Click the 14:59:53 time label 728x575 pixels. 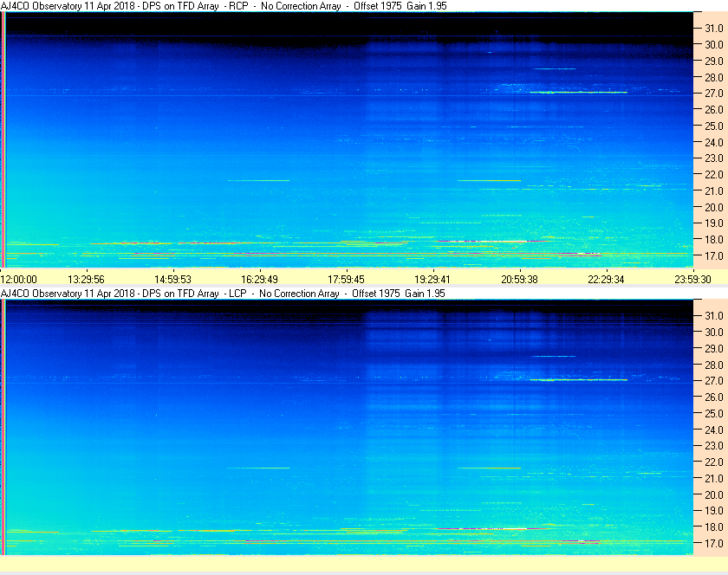(172, 280)
